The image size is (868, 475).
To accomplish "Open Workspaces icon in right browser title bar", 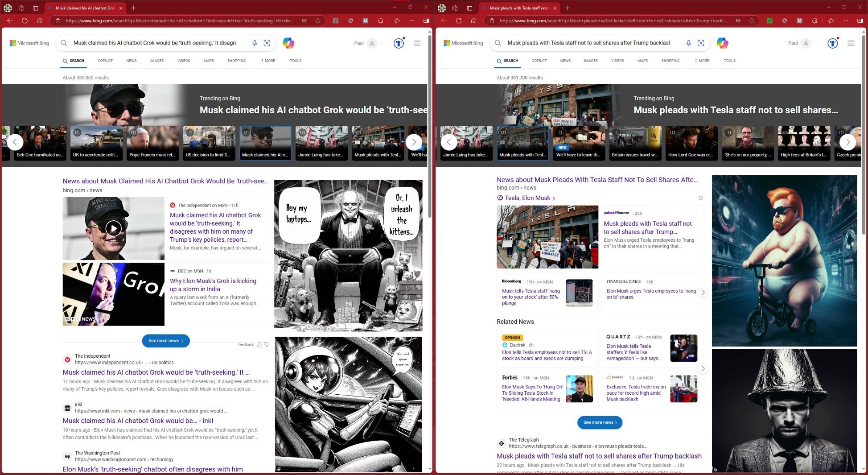I will [455, 8].
